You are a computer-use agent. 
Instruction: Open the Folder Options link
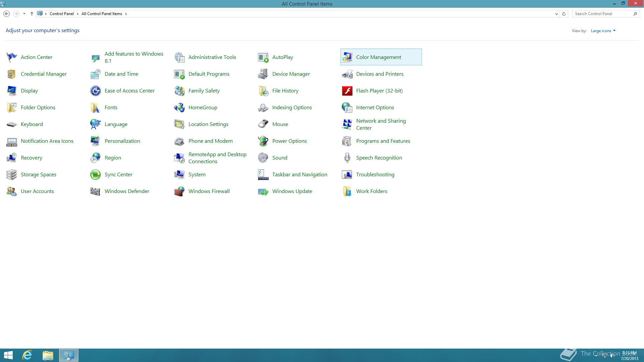click(x=38, y=108)
